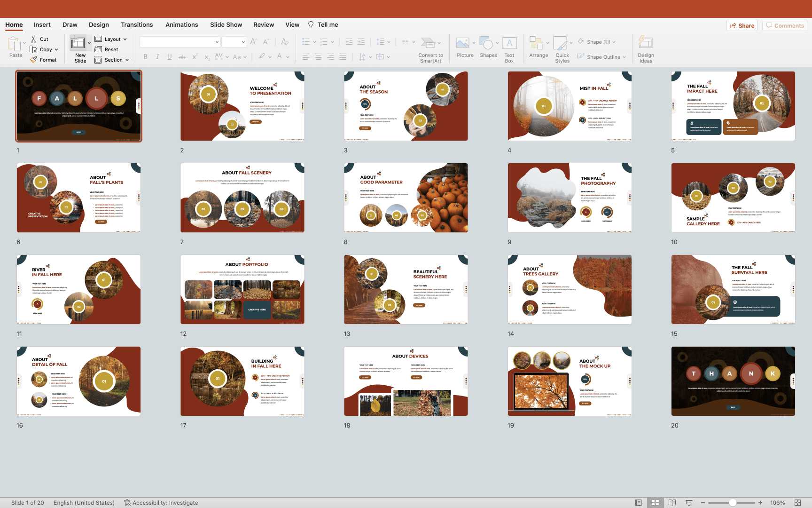Screen dimensions: 812x508
Task: Open the Transitions tab
Action: (x=137, y=24)
